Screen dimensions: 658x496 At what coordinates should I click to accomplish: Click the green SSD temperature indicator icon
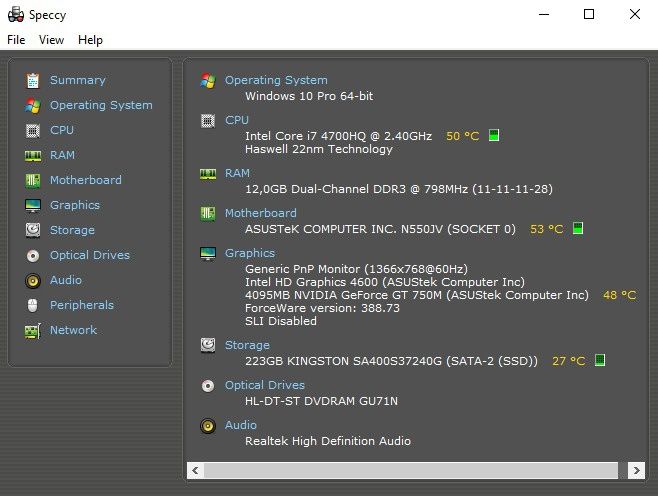point(600,360)
